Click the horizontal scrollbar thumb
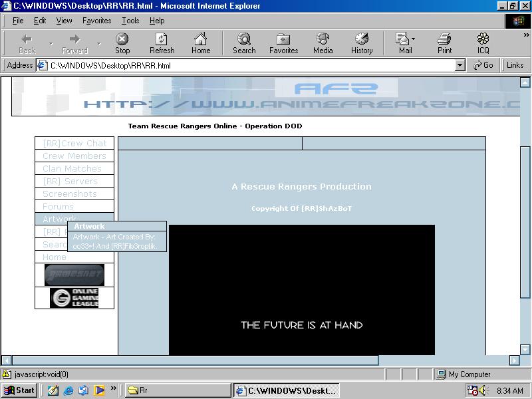This screenshot has height=399, width=532. point(195,360)
